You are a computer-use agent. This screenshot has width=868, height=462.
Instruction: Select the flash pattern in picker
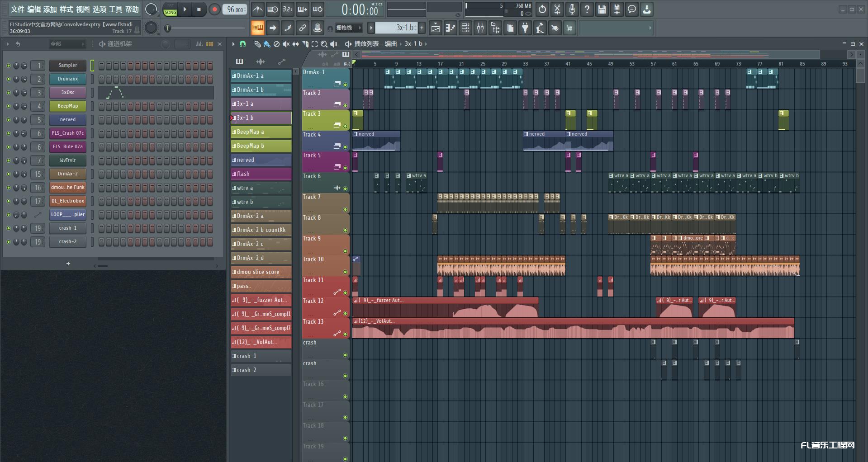point(261,174)
